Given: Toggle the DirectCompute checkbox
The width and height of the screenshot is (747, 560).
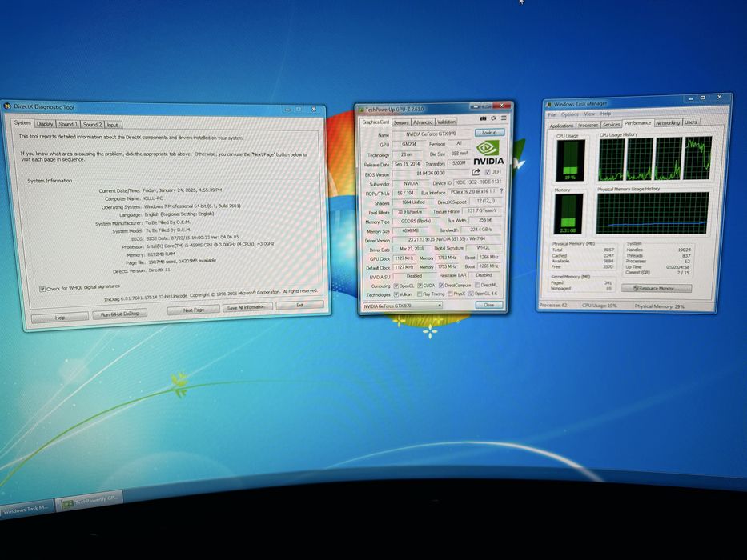Looking at the screenshot, I should [x=441, y=286].
